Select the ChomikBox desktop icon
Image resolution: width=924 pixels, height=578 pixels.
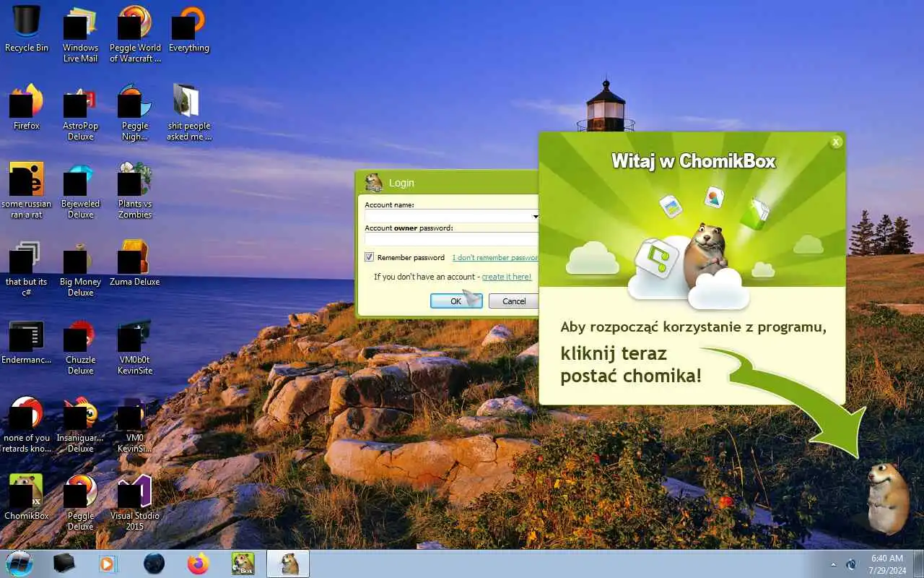[27, 497]
